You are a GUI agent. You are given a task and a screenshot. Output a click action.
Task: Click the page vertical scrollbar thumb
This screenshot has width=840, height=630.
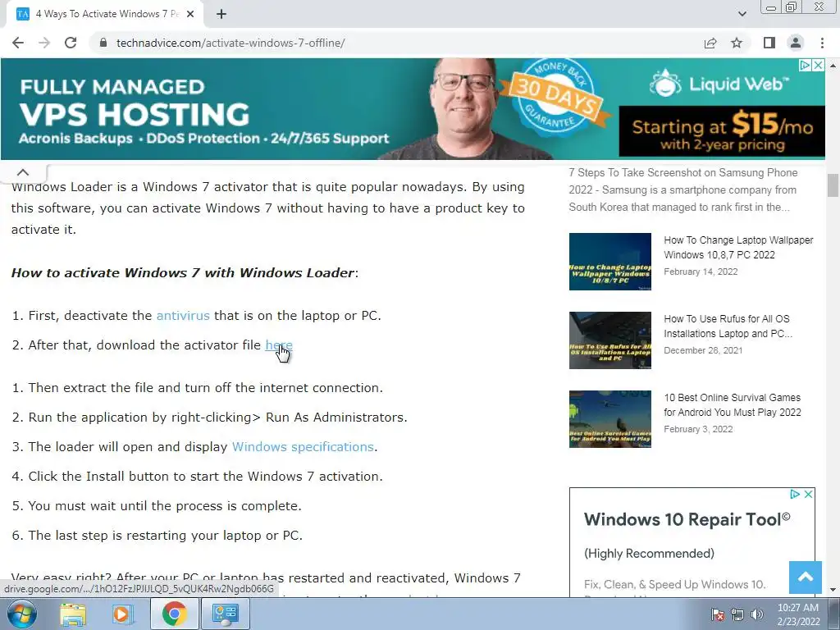tap(833, 185)
